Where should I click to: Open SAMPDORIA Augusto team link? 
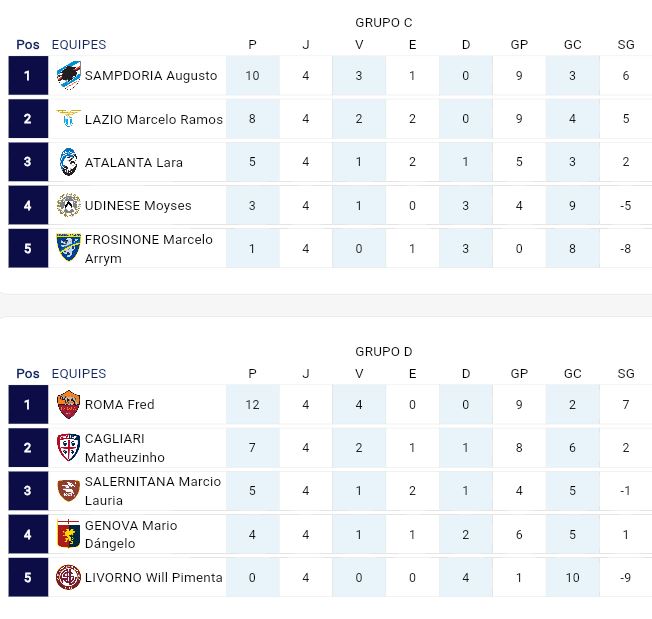[x=151, y=75]
